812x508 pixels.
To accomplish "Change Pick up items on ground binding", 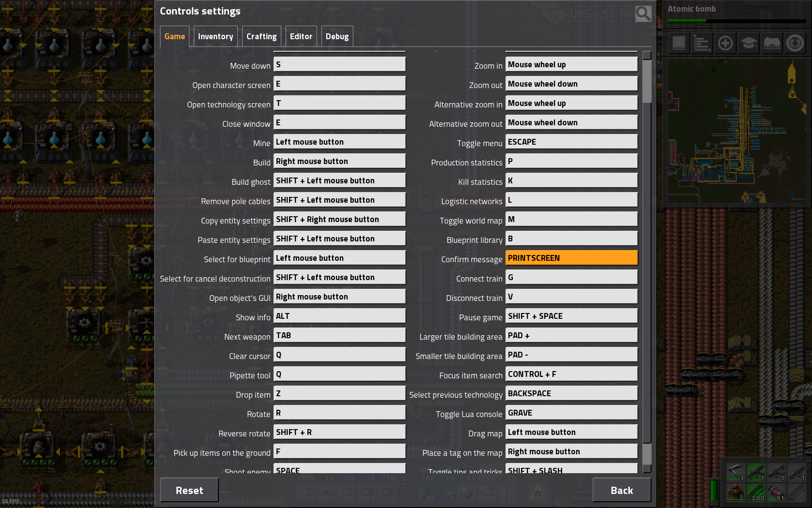I will (339, 451).
